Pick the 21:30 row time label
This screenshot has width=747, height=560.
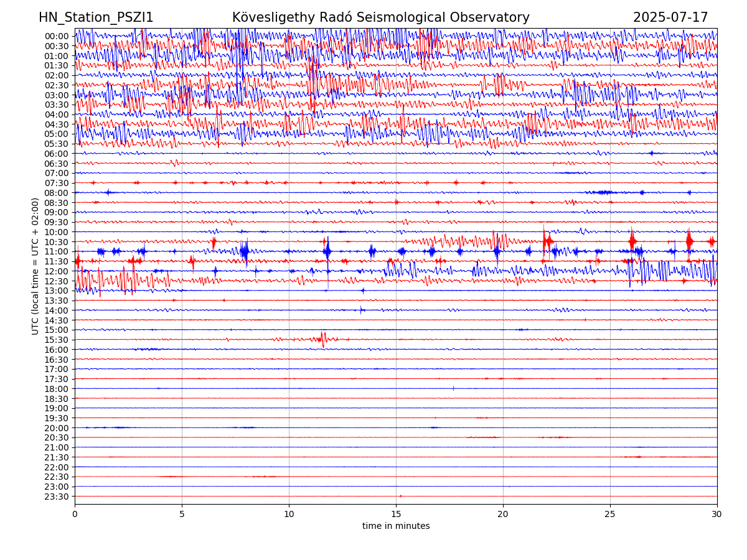pyautogui.click(x=57, y=457)
